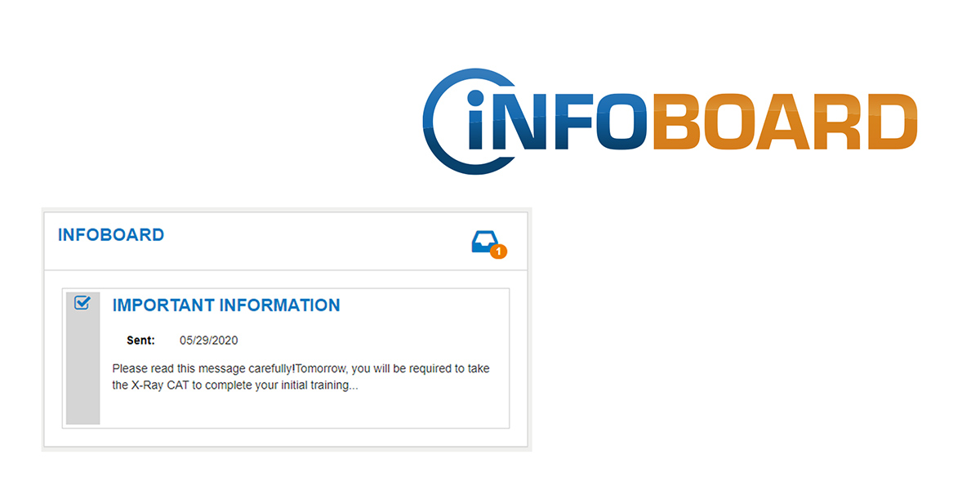Open the IMPORTANT INFORMATION message title

pyautogui.click(x=226, y=305)
